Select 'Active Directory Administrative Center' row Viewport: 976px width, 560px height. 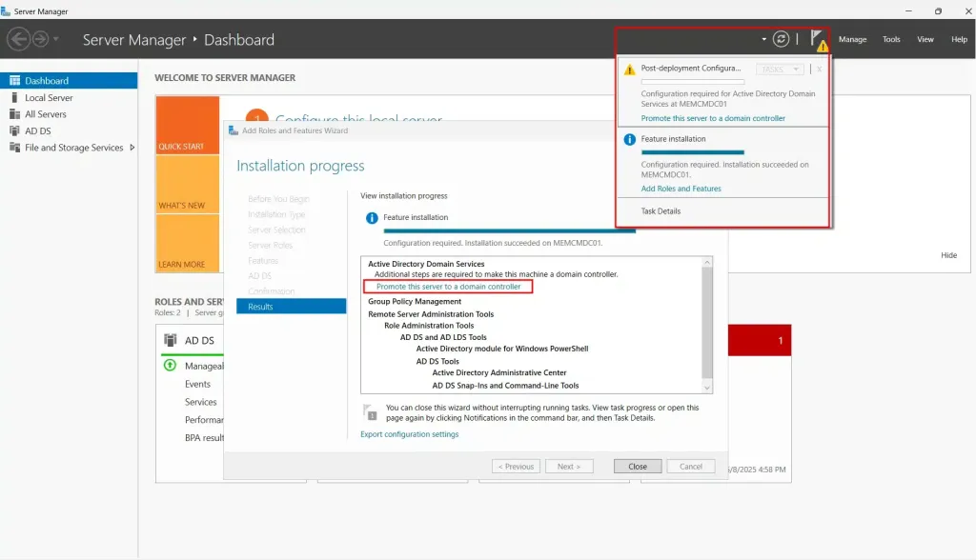point(499,372)
